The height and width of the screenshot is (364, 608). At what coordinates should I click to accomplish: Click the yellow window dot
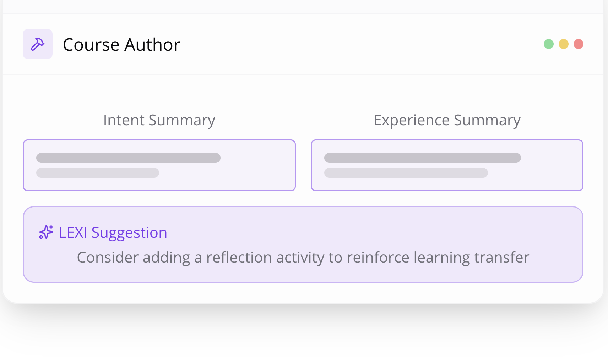pyautogui.click(x=564, y=44)
